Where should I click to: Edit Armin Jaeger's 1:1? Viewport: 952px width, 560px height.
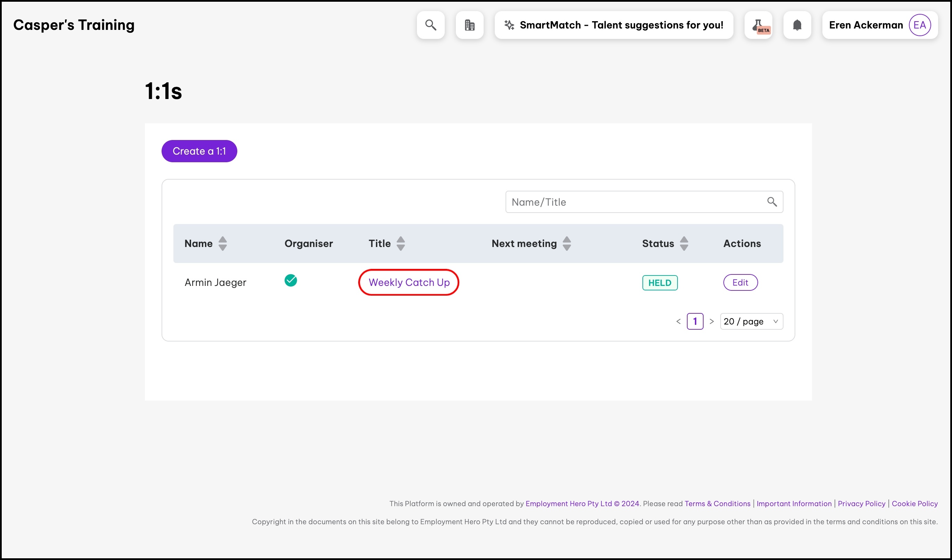(740, 282)
